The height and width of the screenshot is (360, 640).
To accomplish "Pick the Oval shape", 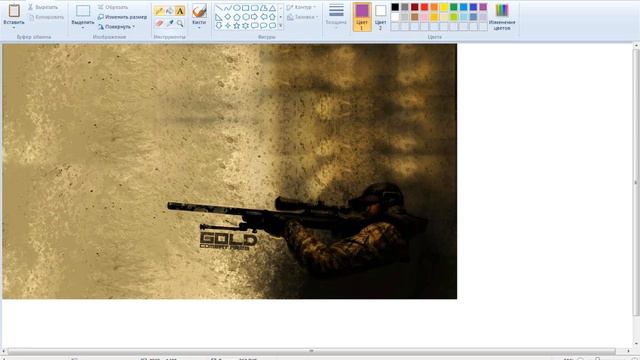I will [237, 8].
